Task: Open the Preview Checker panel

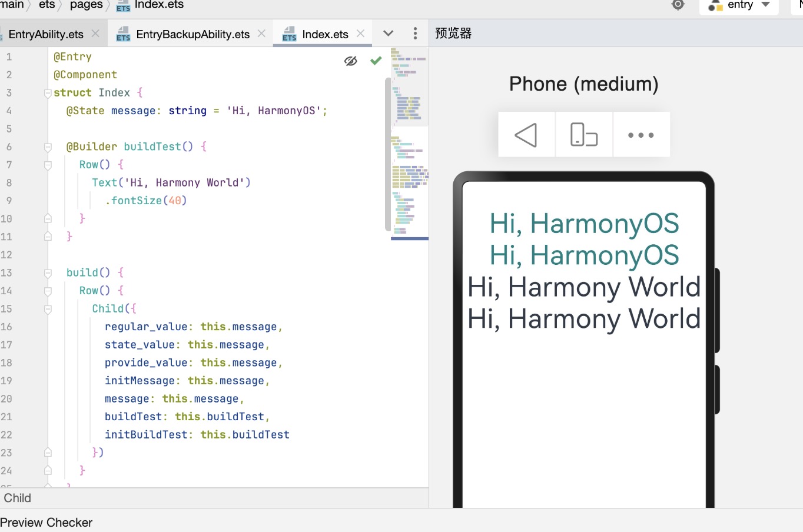Action: pyautogui.click(x=46, y=523)
